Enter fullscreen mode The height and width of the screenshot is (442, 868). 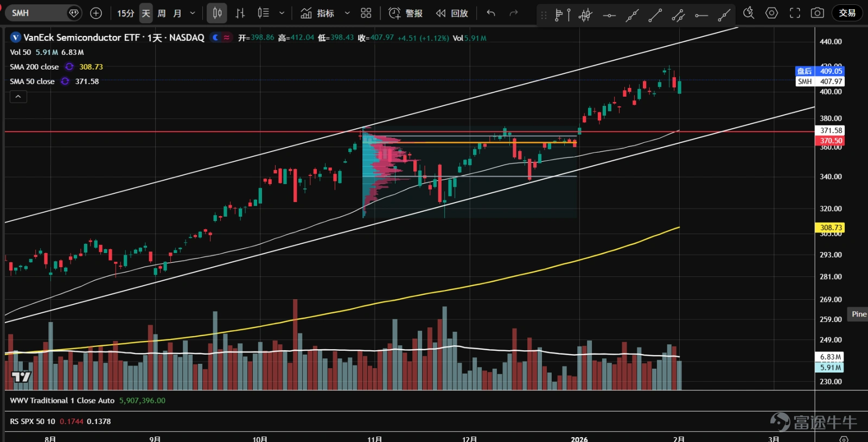tap(795, 13)
